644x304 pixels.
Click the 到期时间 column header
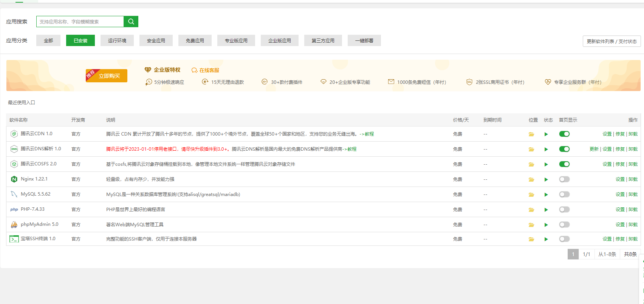(492, 120)
